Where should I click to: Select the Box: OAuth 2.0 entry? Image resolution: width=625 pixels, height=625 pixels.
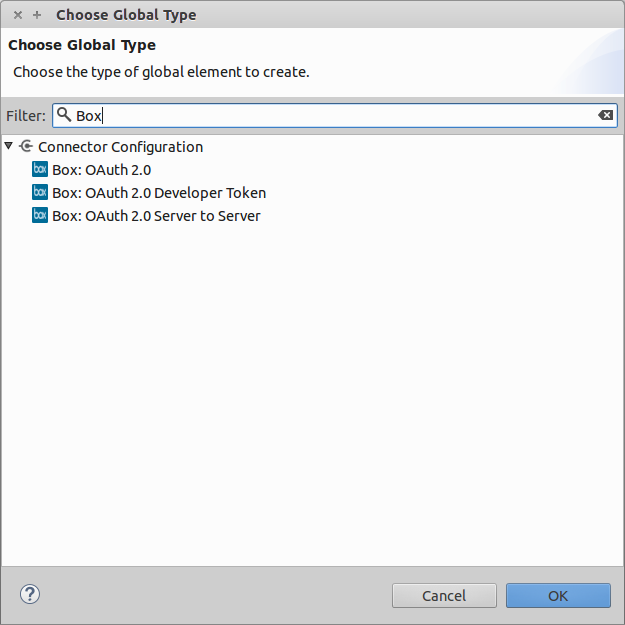click(102, 170)
